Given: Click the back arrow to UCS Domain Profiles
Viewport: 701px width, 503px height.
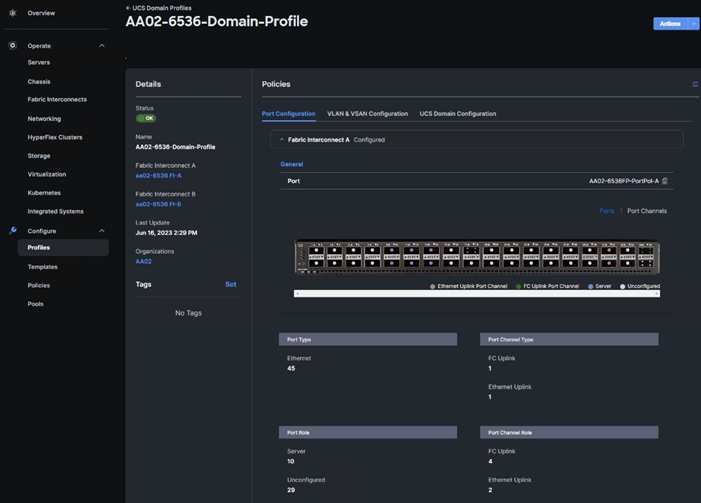Looking at the screenshot, I should pyautogui.click(x=128, y=8).
